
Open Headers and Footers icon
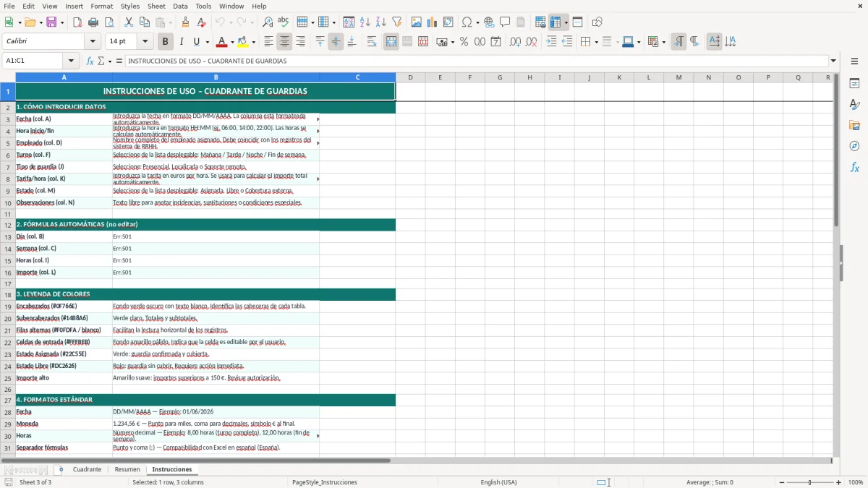pyautogui.click(x=521, y=22)
